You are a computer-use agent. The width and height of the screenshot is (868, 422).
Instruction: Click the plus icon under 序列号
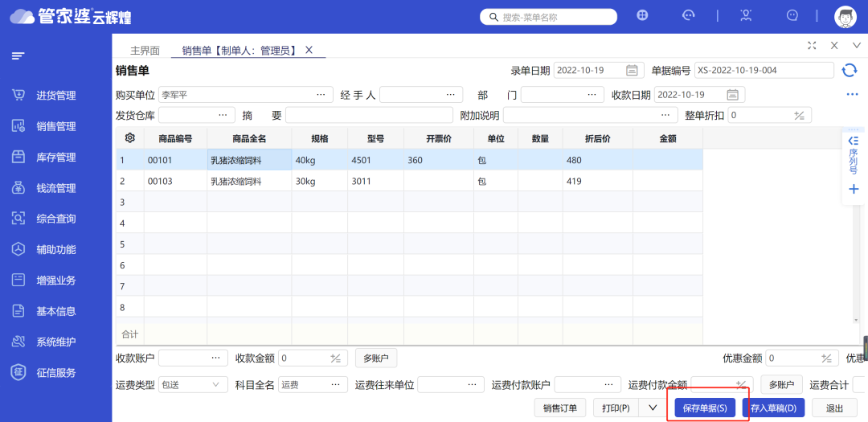point(854,190)
